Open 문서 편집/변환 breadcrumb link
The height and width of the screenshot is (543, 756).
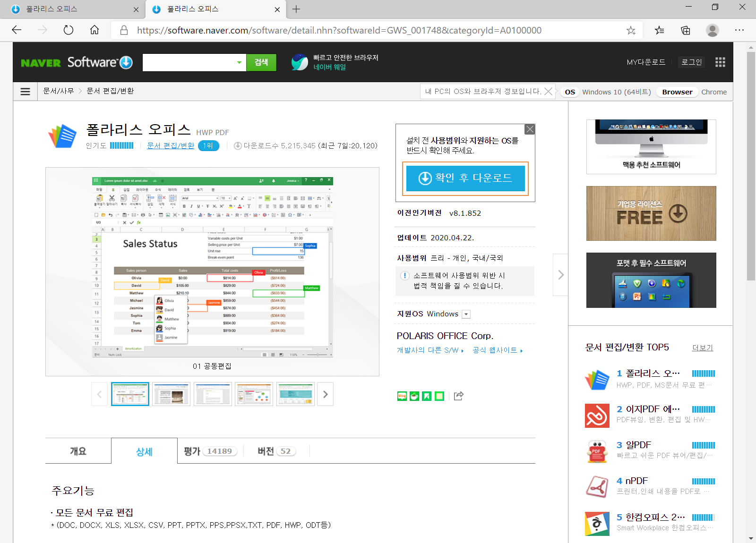[110, 91]
